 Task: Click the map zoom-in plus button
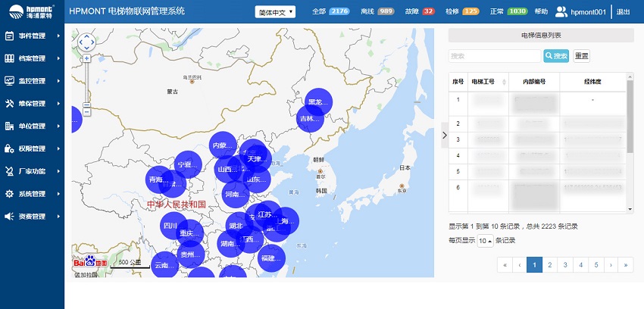[x=86, y=58]
